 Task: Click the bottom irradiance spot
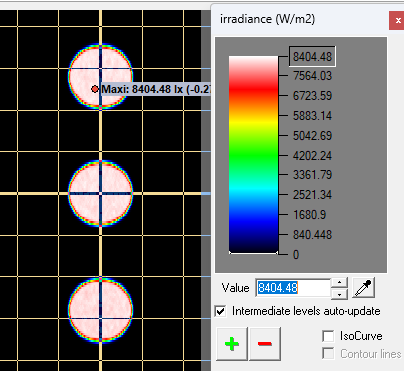[x=100, y=310]
